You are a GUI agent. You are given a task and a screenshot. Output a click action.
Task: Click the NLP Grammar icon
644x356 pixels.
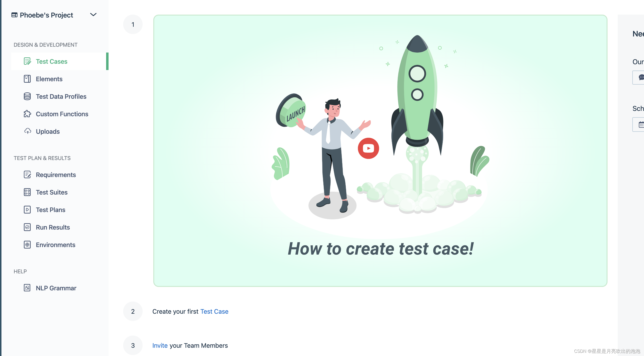point(27,288)
